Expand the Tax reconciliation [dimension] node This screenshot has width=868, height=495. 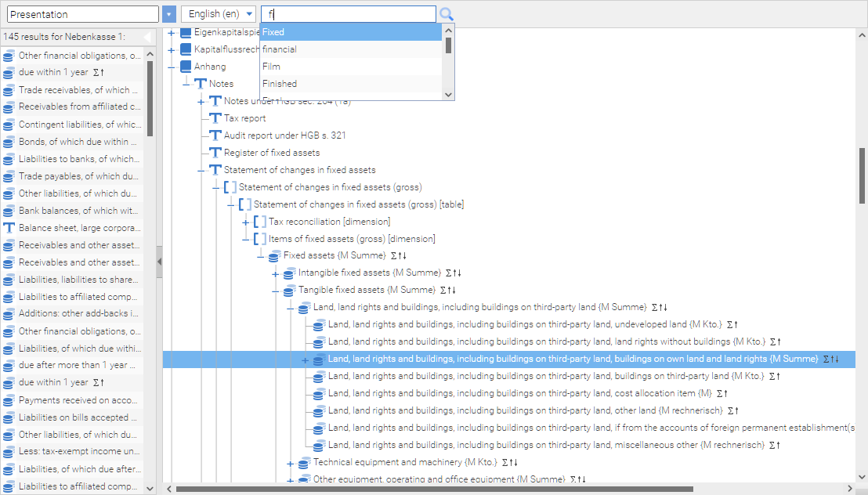(x=245, y=222)
